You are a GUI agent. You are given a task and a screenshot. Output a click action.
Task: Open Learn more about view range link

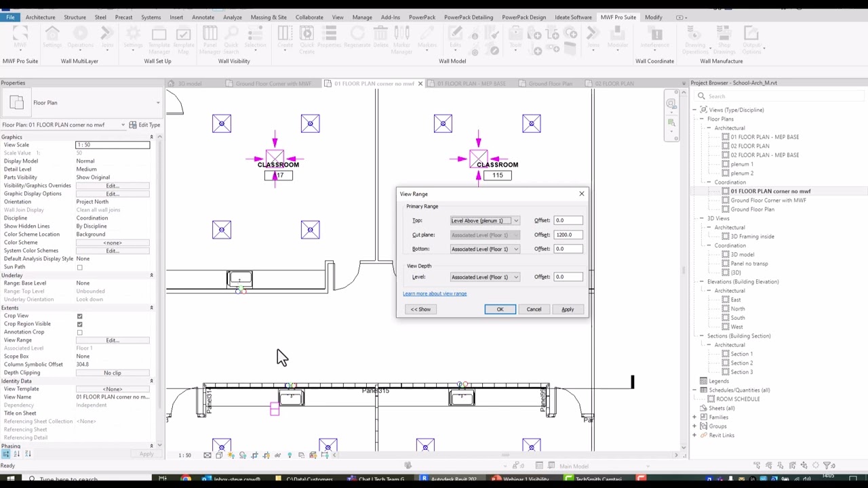click(x=435, y=293)
